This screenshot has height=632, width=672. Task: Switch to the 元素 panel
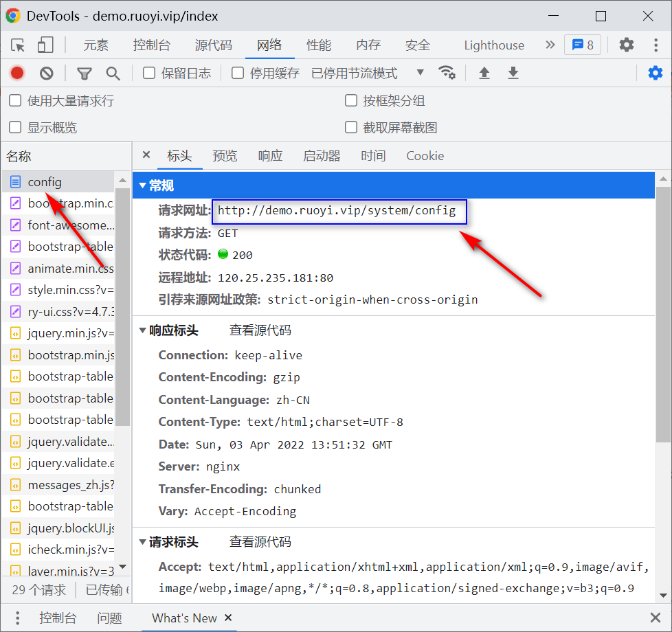96,45
